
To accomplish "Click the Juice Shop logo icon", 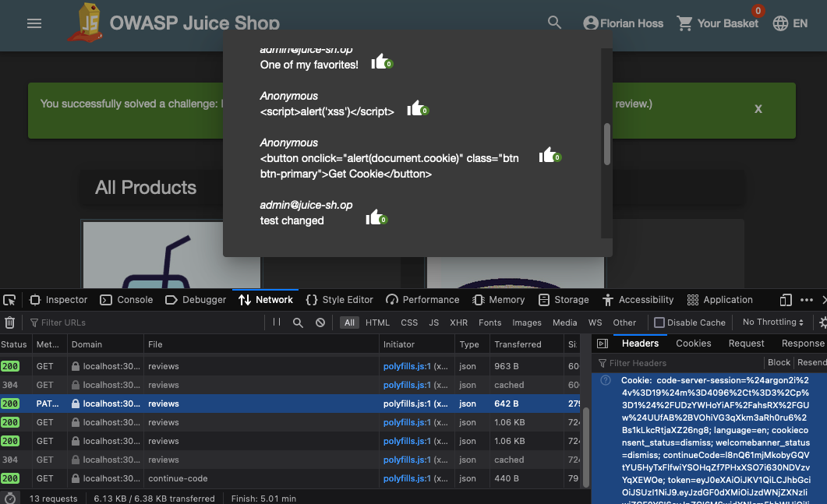I will coord(86,23).
